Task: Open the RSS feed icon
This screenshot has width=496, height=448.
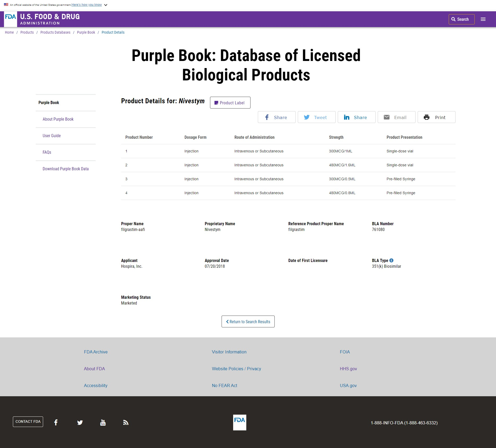Action: (126, 423)
